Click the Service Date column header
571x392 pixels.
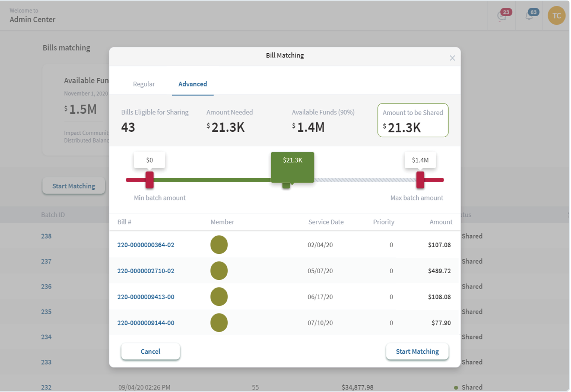click(326, 222)
